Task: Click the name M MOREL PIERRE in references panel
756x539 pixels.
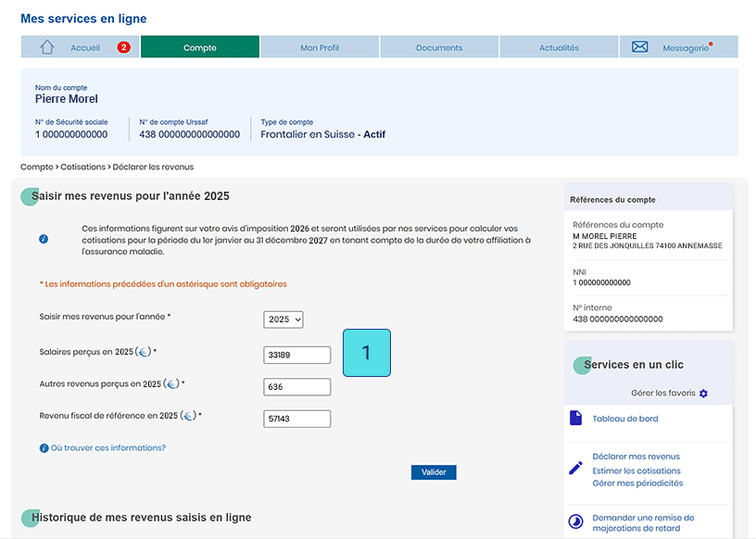Action: coord(605,236)
